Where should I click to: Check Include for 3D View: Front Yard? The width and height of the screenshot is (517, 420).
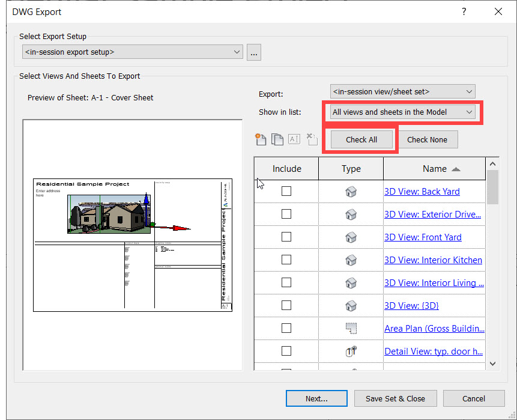pyautogui.click(x=286, y=237)
